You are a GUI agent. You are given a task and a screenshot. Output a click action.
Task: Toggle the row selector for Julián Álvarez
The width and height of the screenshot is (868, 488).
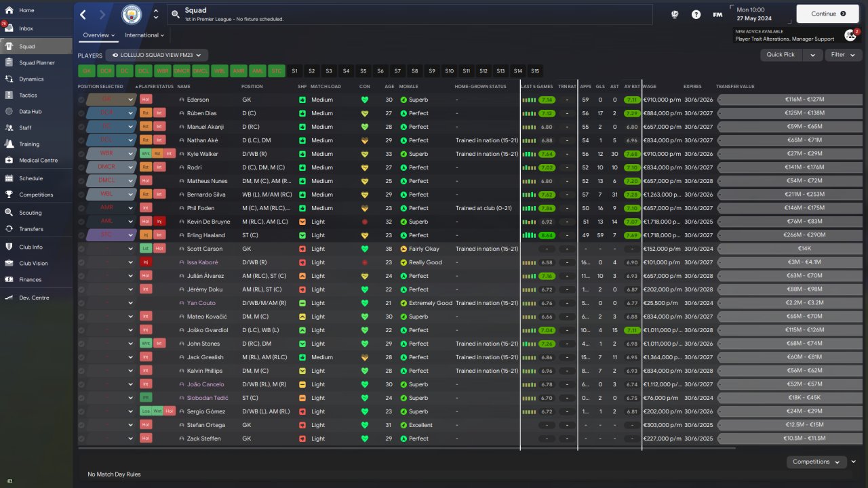point(81,276)
